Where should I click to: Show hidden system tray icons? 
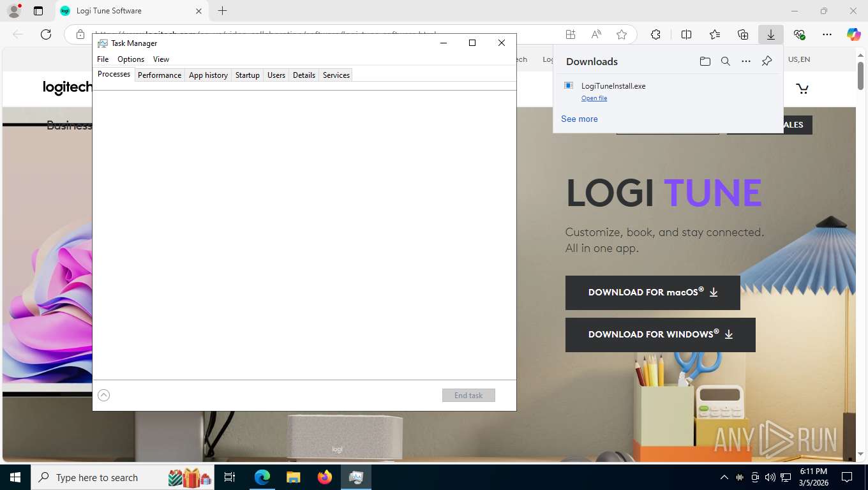coord(724,477)
